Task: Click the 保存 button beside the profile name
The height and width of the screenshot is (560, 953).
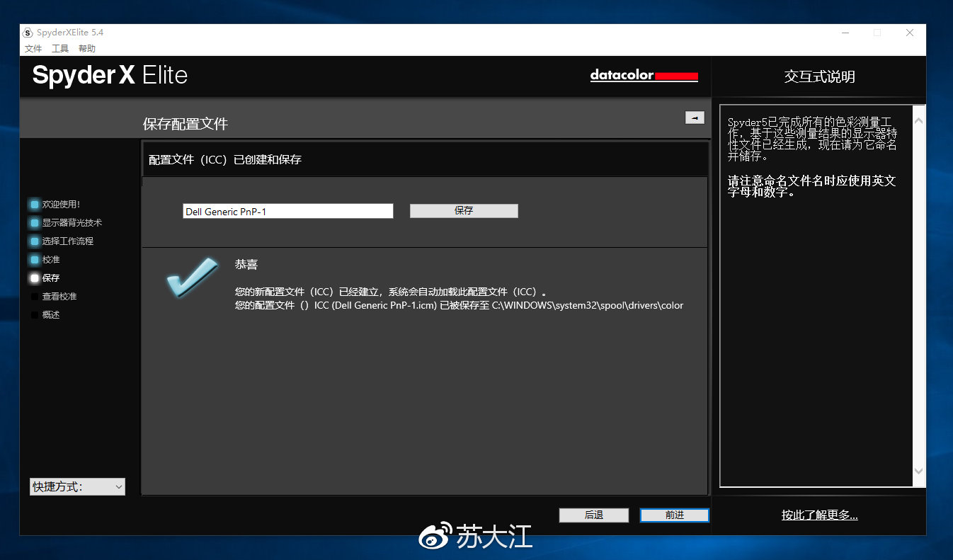Action: (464, 211)
